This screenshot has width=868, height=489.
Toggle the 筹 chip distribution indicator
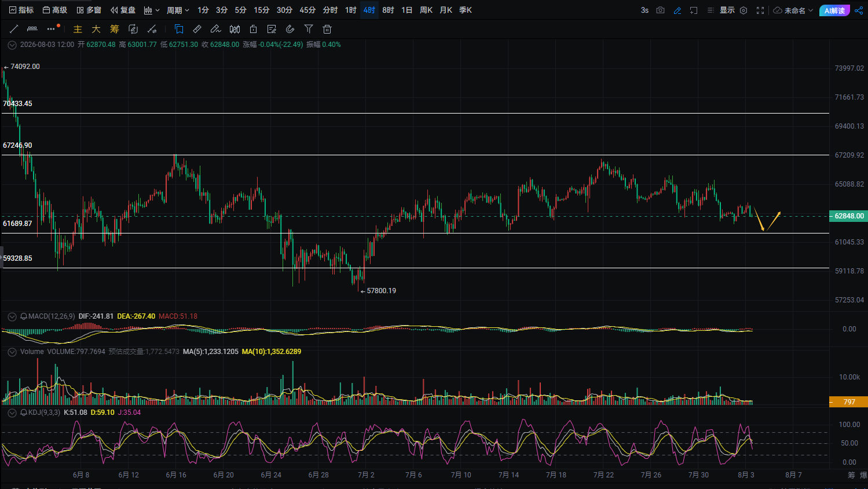pos(115,29)
